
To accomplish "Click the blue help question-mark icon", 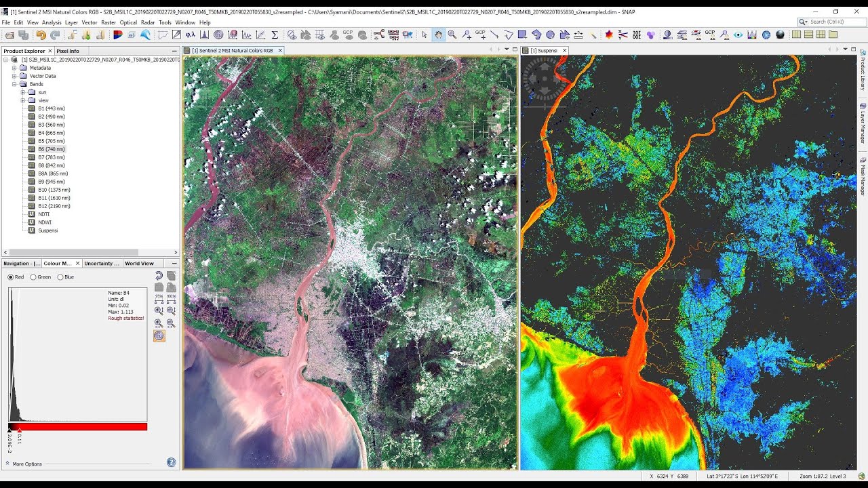I will tap(171, 462).
